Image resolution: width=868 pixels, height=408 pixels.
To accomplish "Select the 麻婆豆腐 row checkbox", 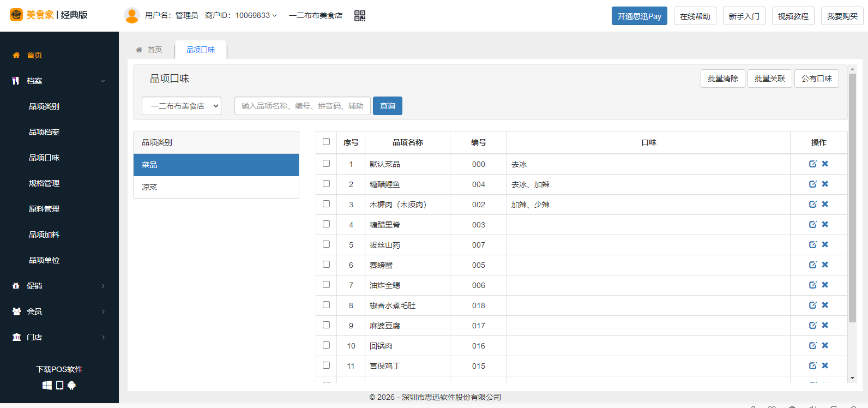I will (x=326, y=325).
